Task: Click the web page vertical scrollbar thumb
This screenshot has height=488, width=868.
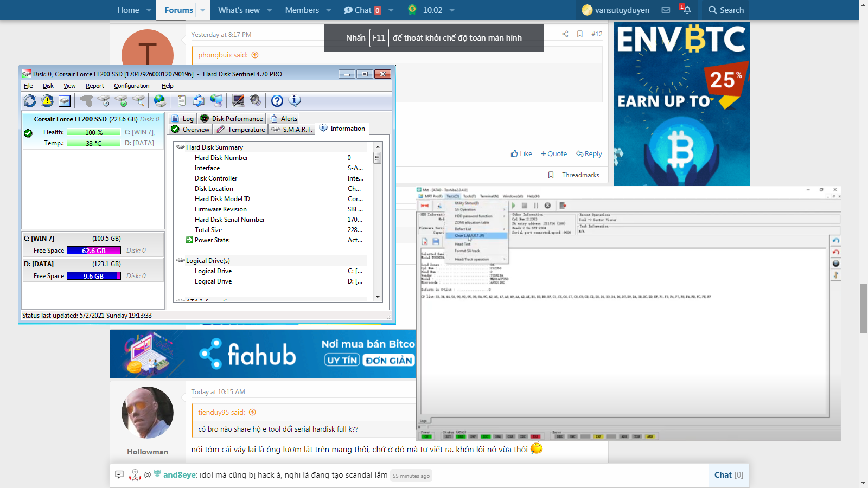Action: click(x=863, y=308)
